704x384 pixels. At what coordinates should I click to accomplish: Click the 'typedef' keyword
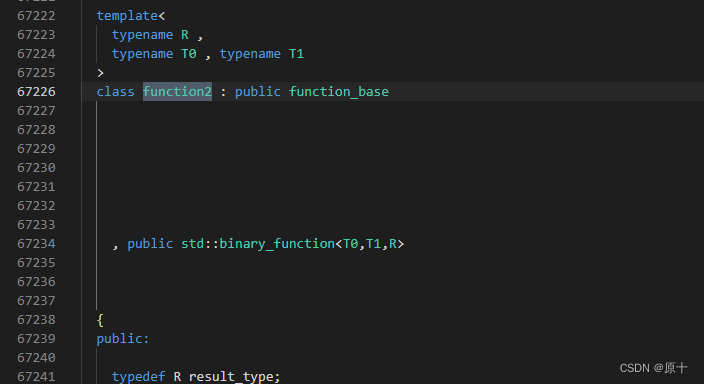[138, 376]
